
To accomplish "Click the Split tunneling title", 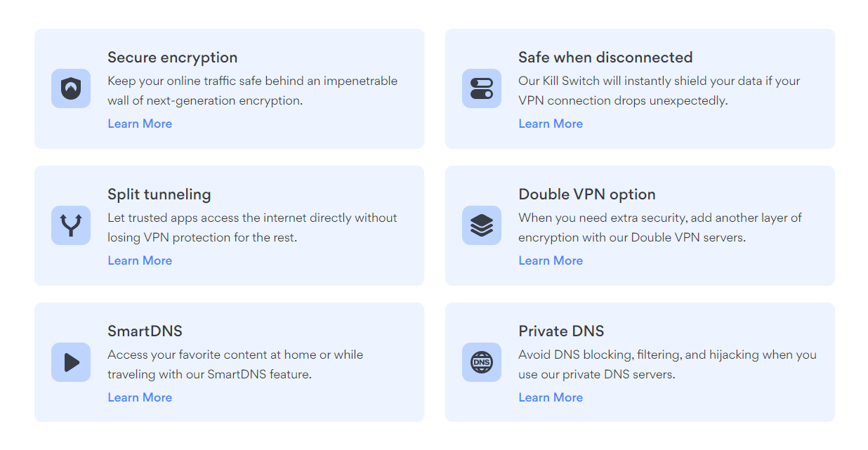I will tap(159, 194).
